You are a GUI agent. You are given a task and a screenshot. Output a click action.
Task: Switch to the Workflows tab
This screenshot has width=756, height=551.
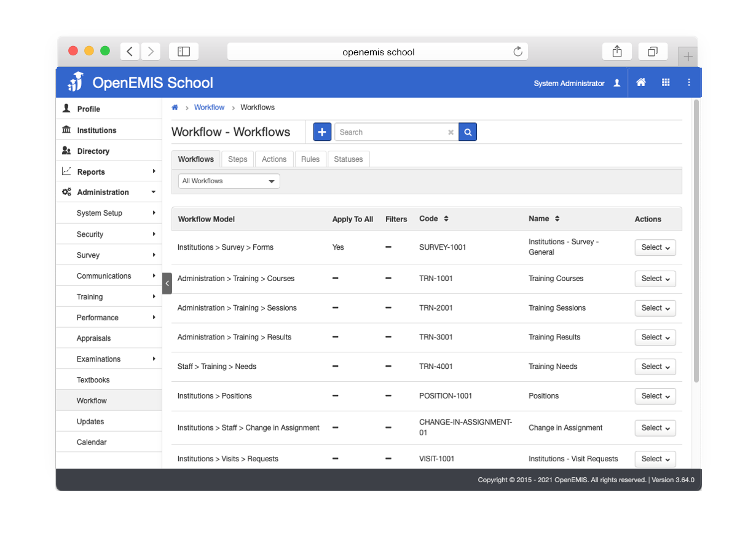tap(196, 159)
